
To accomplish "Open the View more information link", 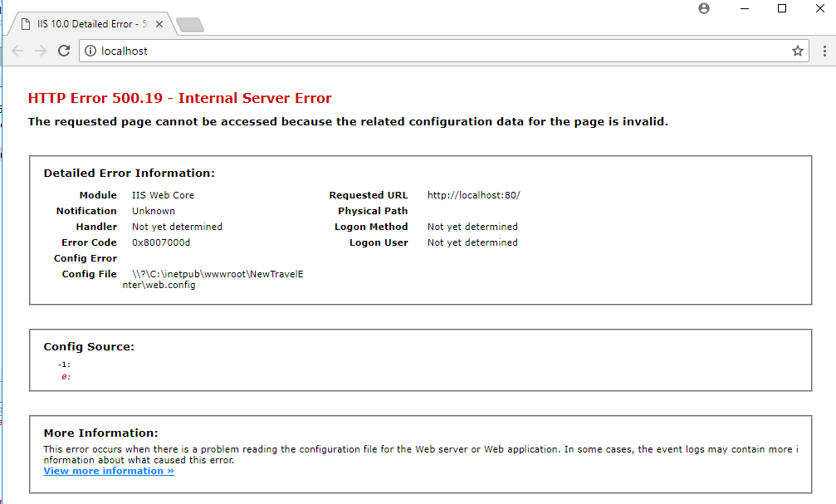I will 109,471.
